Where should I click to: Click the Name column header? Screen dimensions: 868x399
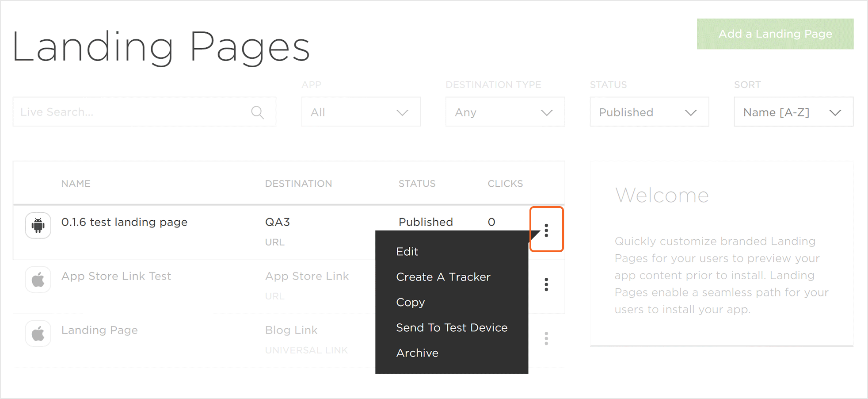76,184
